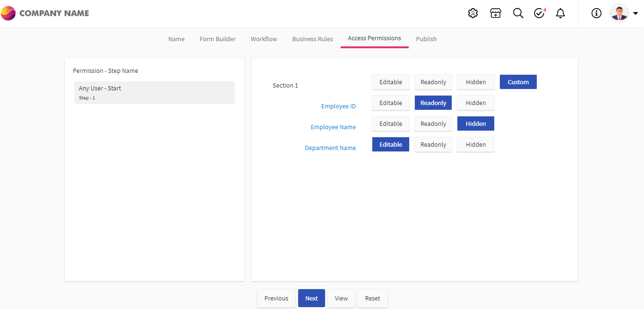The image size is (644, 309).
Task: Click the Permission - Step Name heading
Action: (105, 71)
